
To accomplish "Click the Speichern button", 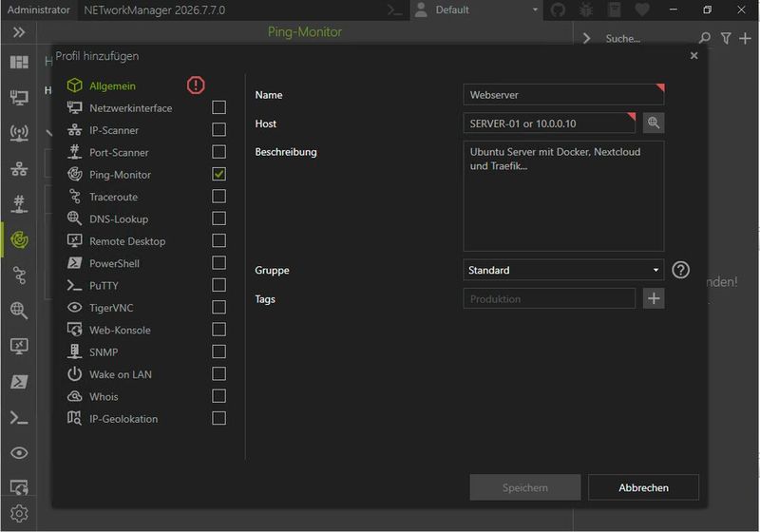I will point(525,487).
